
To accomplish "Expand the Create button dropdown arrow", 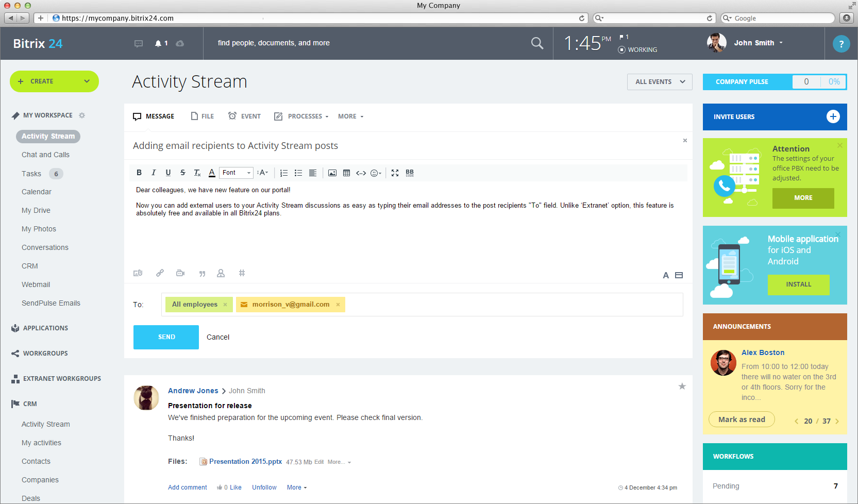I will pyautogui.click(x=87, y=81).
